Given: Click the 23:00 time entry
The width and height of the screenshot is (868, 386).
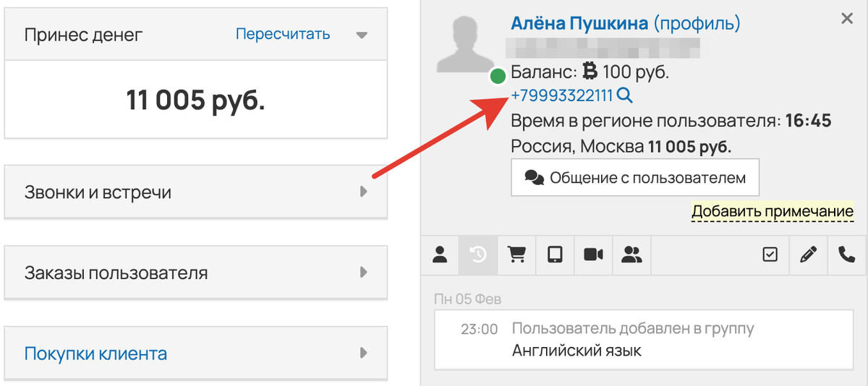Looking at the screenshot, I should click(480, 329).
